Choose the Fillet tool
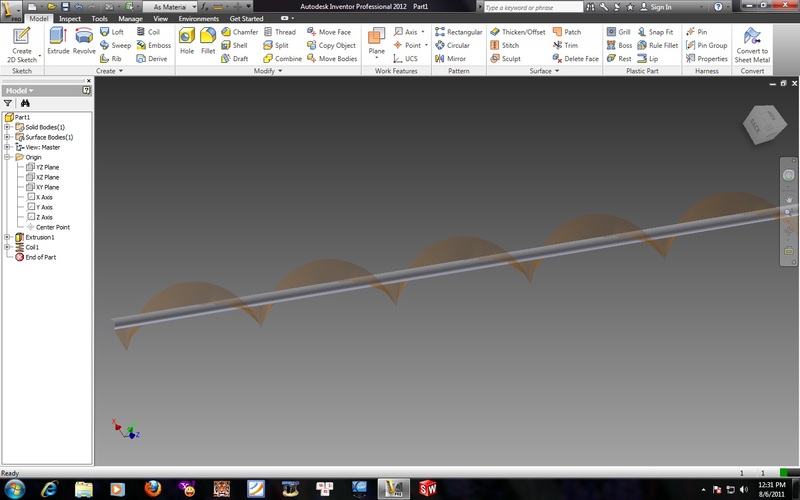800x500 pixels. click(208, 41)
